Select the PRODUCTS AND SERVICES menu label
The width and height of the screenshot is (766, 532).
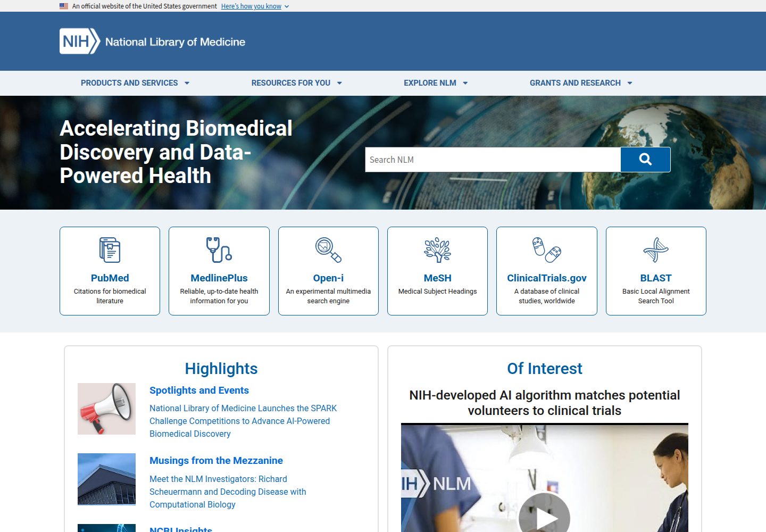tap(129, 83)
